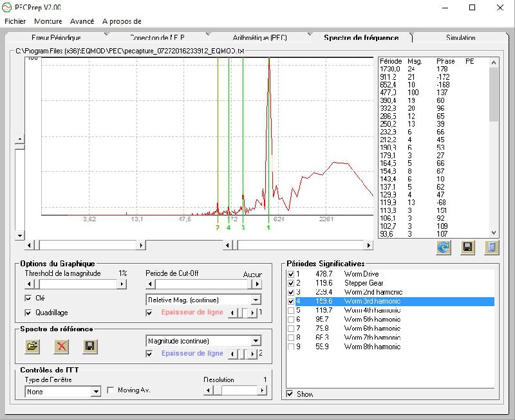Switch to Correction de l'E.P. tab
This screenshot has width=515, height=420.
157,37
